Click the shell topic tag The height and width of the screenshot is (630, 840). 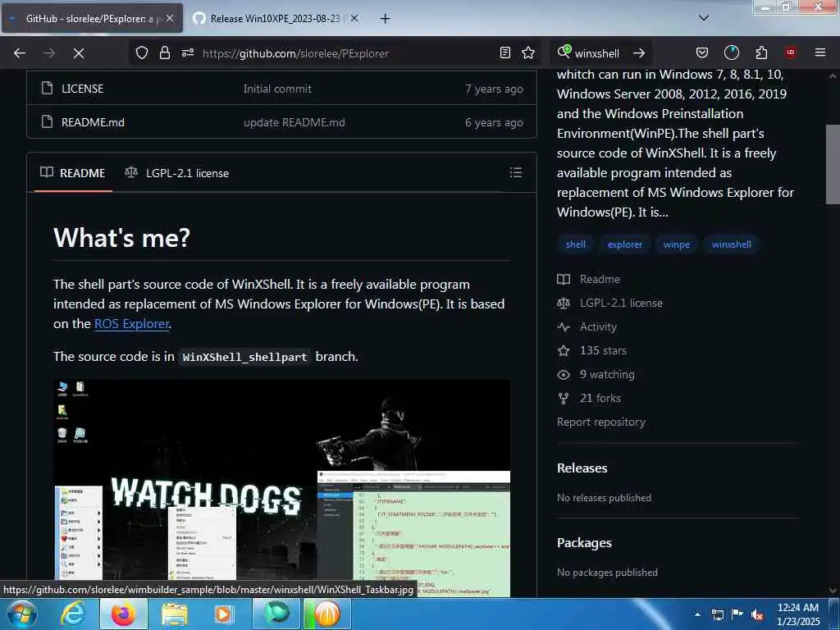tap(575, 244)
